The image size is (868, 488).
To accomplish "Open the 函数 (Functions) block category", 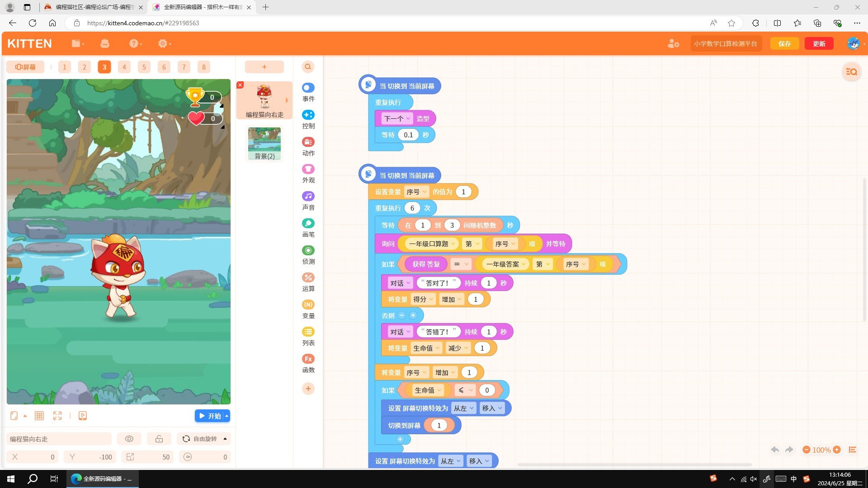I will (308, 363).
